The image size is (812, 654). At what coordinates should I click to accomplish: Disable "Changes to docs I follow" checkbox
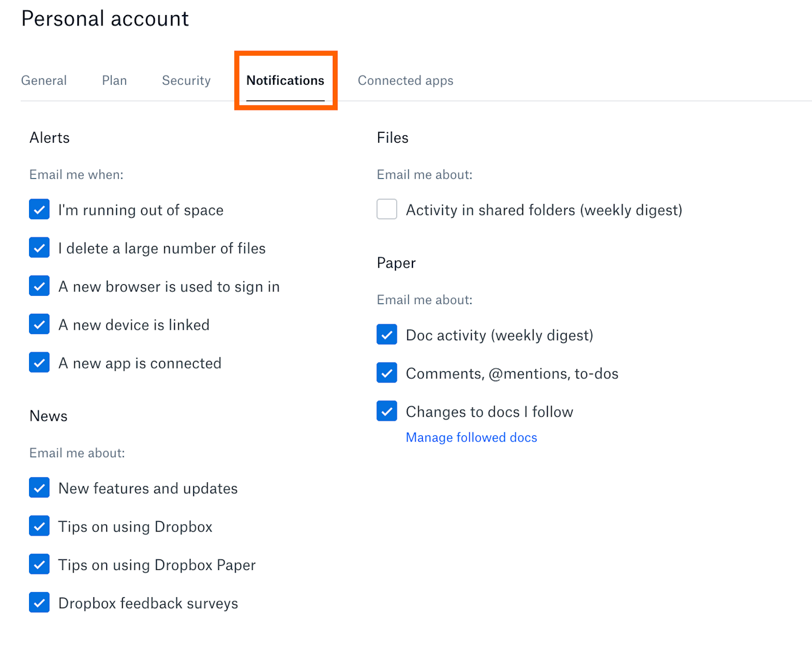click(x=387, y=411)
